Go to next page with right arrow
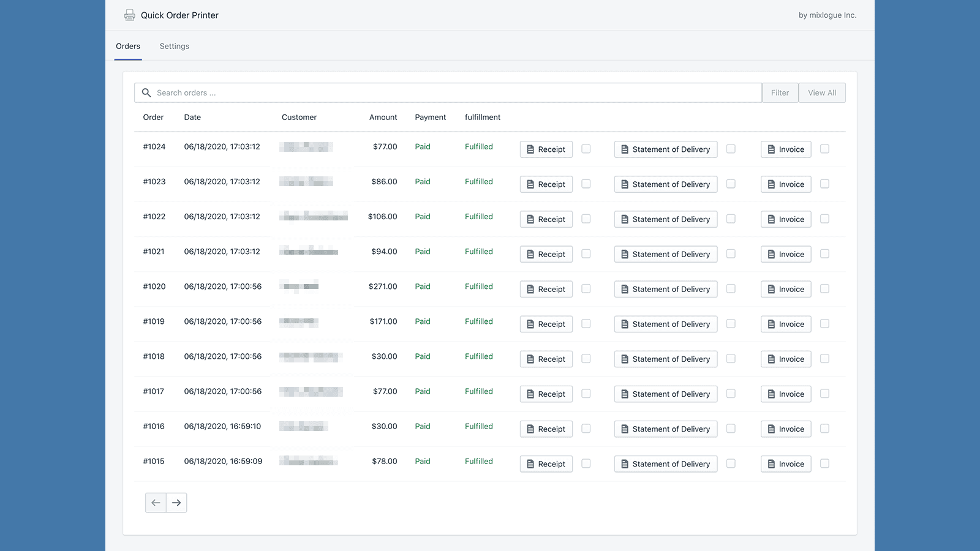The width and height of the screenshot is (980, 551). 176,503
